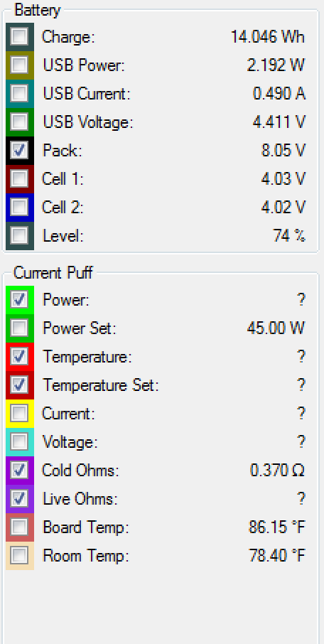Image resolution: width=324 pixels, height=644 pixels.
Task: Enable the Room Temp checkbox
Action: (x=19, y=555)
